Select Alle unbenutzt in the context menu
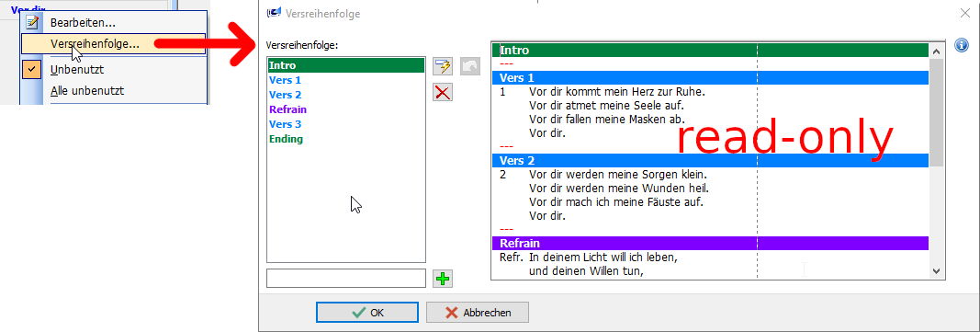The width and height of the screenshot is (980, 332). [x=87, y=91]
